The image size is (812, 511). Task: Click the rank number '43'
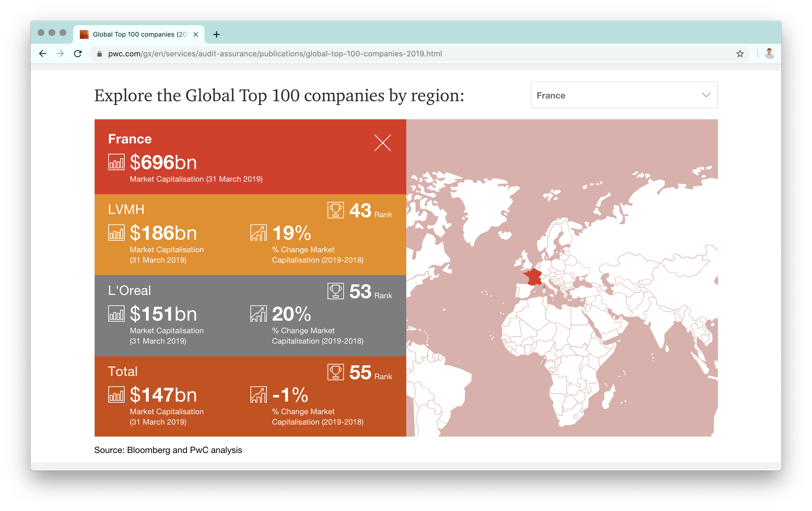tap(360, 210)
